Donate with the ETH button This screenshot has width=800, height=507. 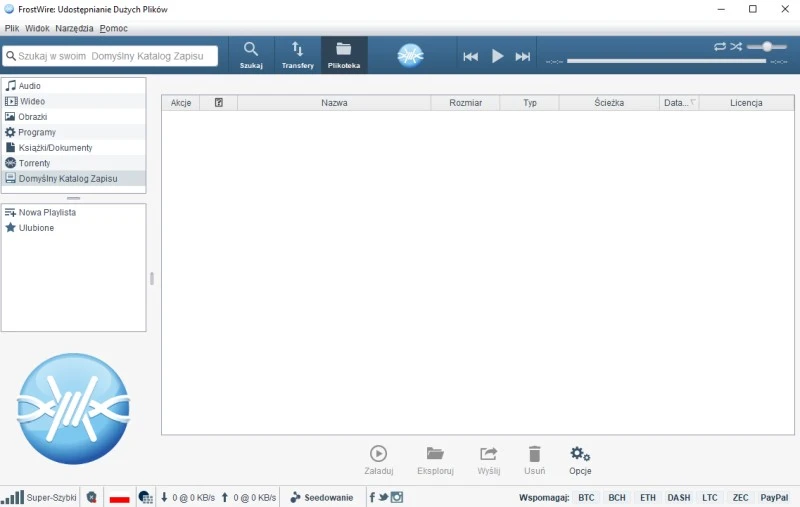click(x=648, y=497)
